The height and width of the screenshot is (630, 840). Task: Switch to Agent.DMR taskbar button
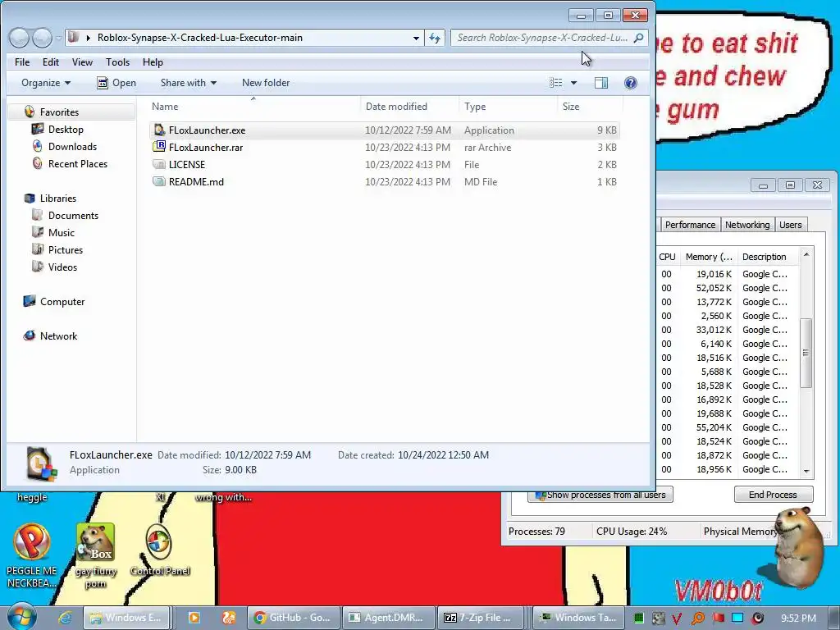point(388,618)
